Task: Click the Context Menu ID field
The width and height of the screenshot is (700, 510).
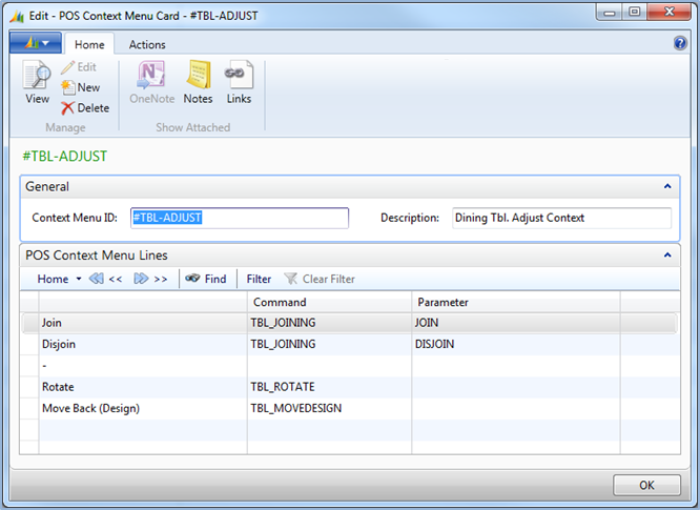Action: click(x=240, y=218)
